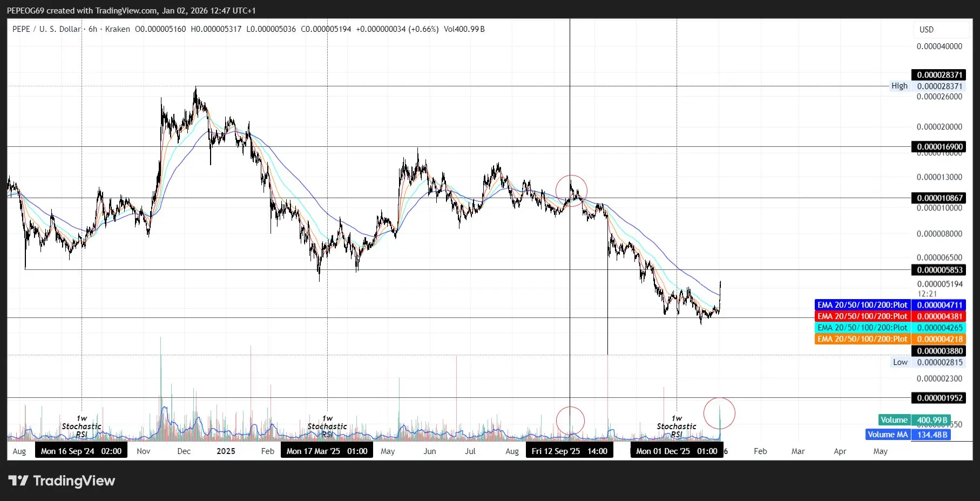Click the 1w Stochastic RSI note above Mar '25

point(327,426)
